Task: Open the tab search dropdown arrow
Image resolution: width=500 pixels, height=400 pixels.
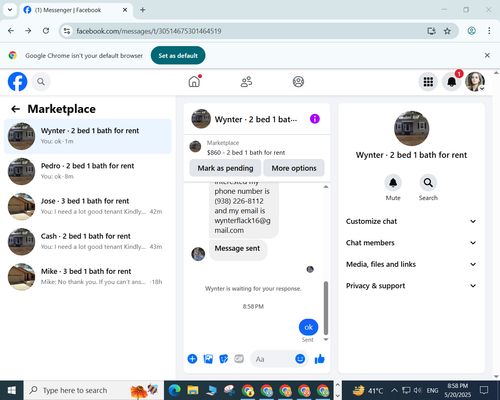Action: coord(10,10)
